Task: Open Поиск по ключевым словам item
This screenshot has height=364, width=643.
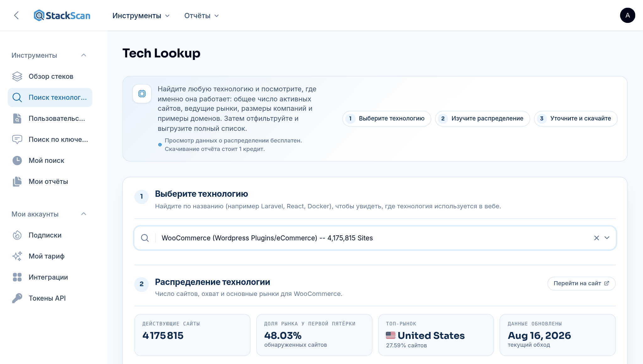Action: coord(50,139)
